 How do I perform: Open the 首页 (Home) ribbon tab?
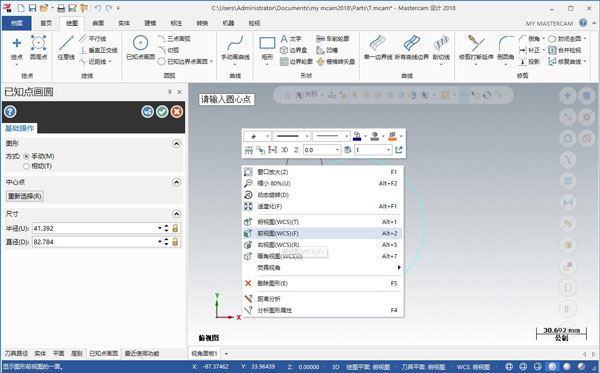click(x=46, y=23)
